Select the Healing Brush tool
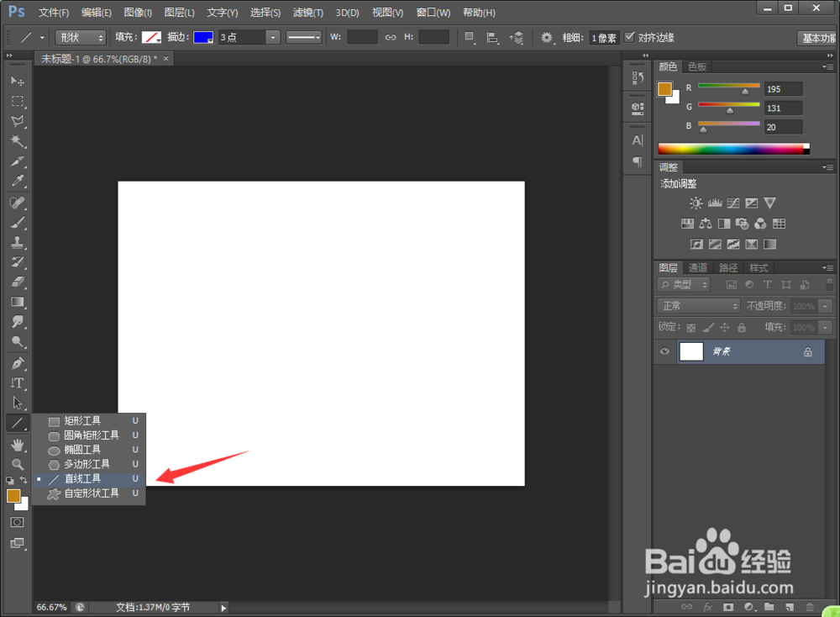The width and height of the screenshot is (840, 617). pos(17,203)
